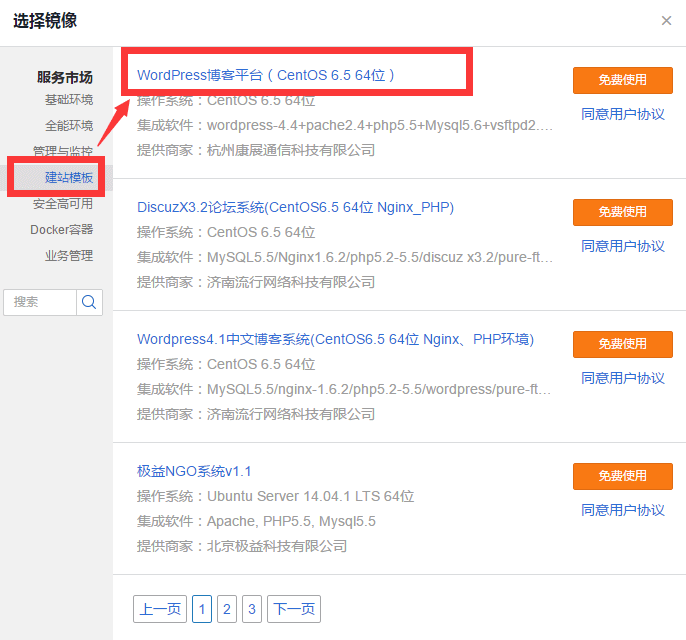The width and height of the screenshot is (686, 640).
Task: Click the 选择镜像 dialog title
Action: pyautogui.click(x=45, y=21)
